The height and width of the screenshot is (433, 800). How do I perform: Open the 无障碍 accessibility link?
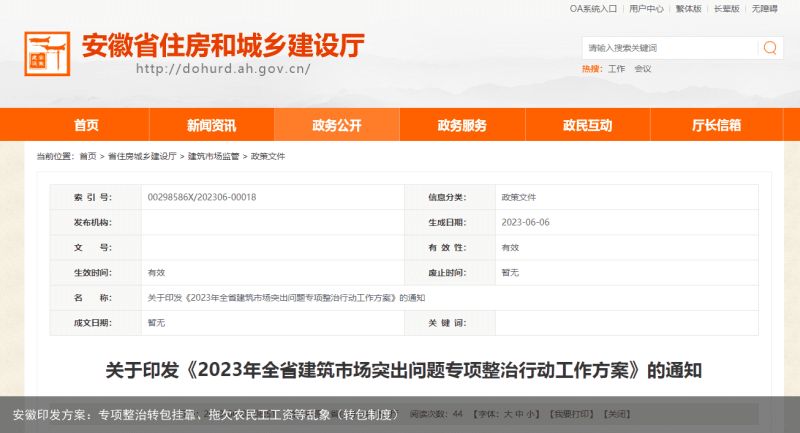[764, 9]
